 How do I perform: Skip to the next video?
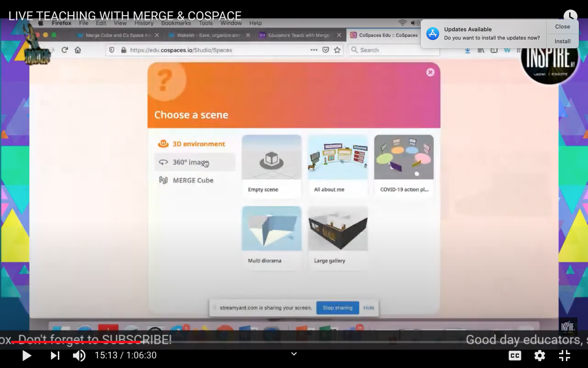pyautogui.click(x=55, y=356)
